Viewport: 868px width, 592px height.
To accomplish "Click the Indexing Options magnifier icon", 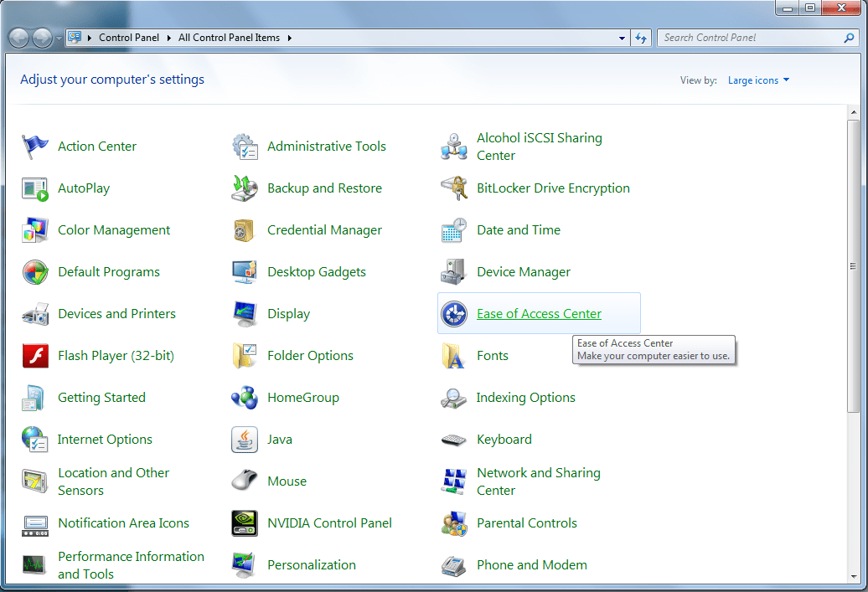I will (454, 398).
